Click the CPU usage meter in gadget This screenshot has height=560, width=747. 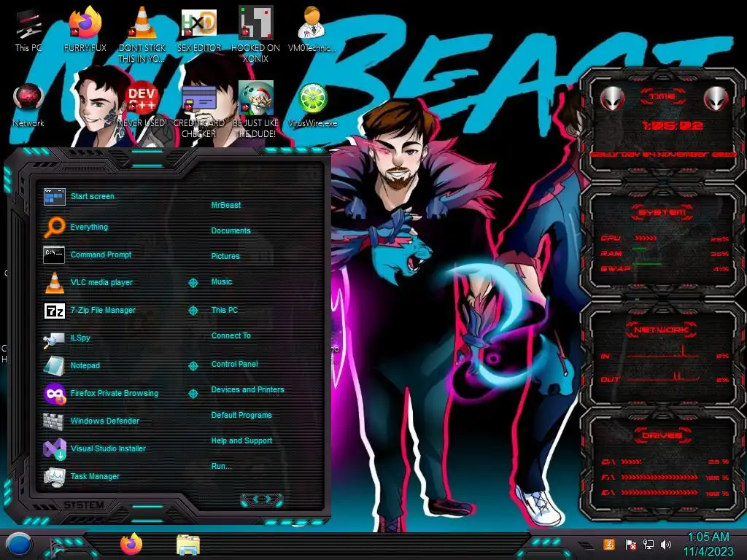pyautogui.click(x=645, y=238)
